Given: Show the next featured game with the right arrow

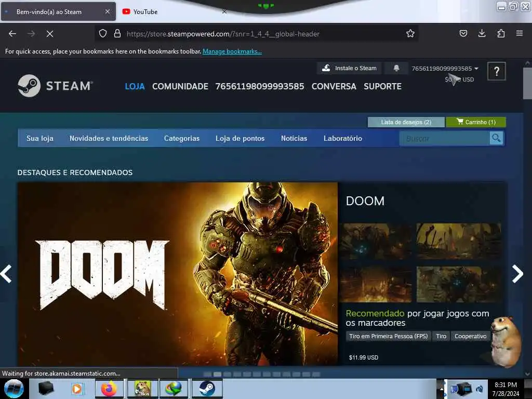Looking at the screenshot, I should [517, 273].
